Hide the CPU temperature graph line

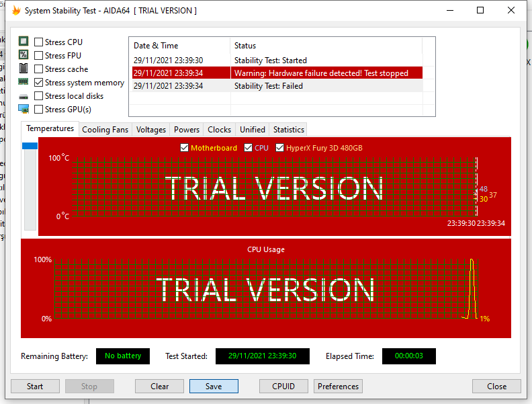tap(248, 148)
